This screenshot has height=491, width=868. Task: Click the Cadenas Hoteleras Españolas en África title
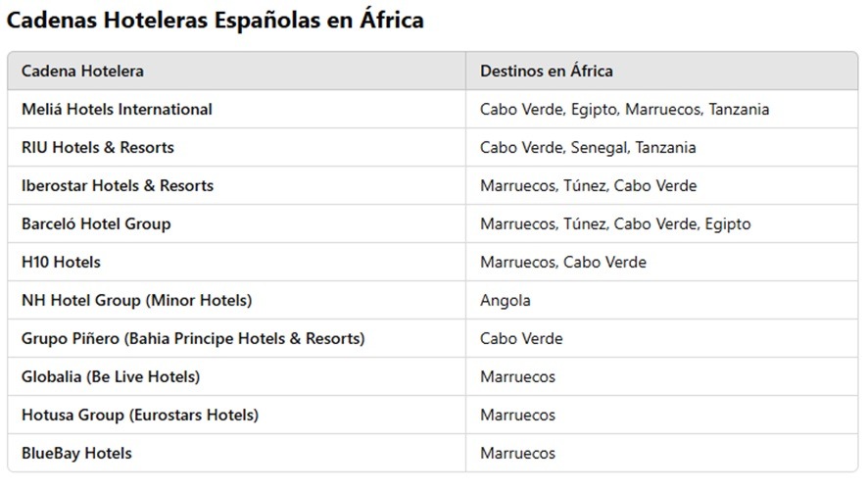tap(215, 20)
